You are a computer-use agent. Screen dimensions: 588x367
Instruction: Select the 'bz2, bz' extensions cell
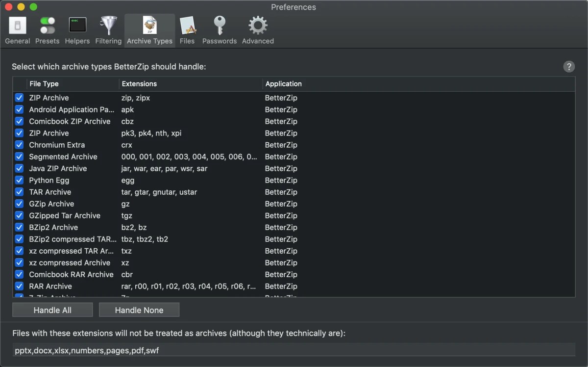(x=134, y=227)
